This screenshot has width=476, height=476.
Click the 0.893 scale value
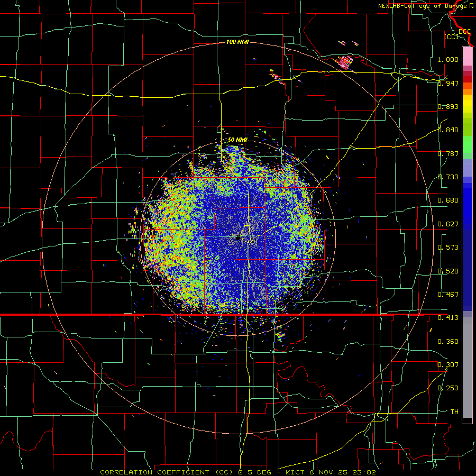click(x=448, y=106)
